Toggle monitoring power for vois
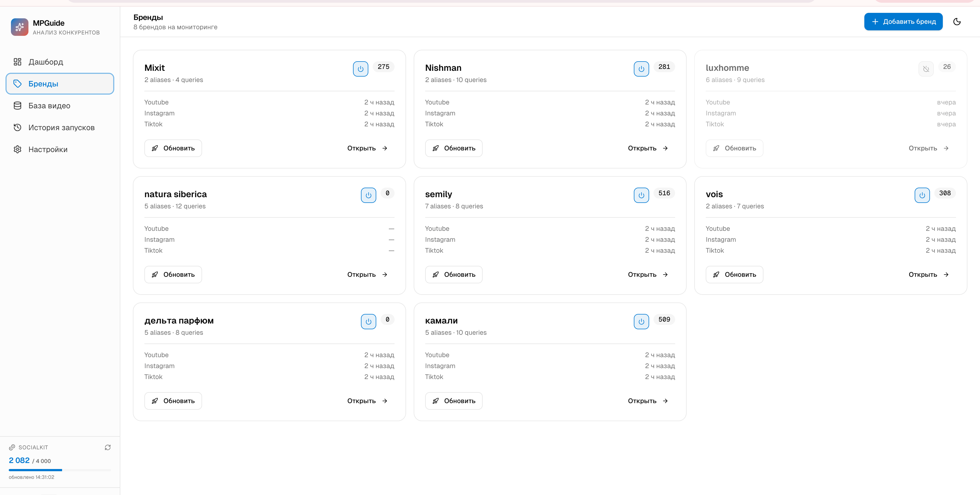 click(922, 195)
